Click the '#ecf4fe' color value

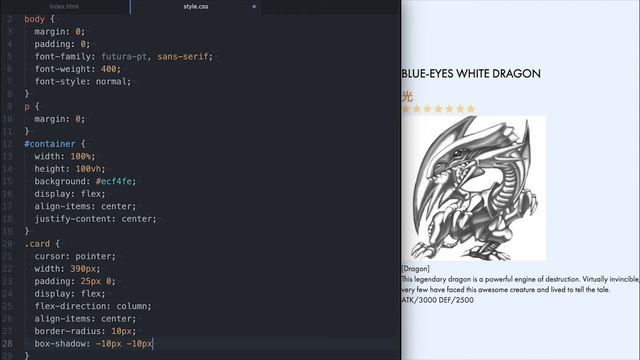tap(113, 181)
